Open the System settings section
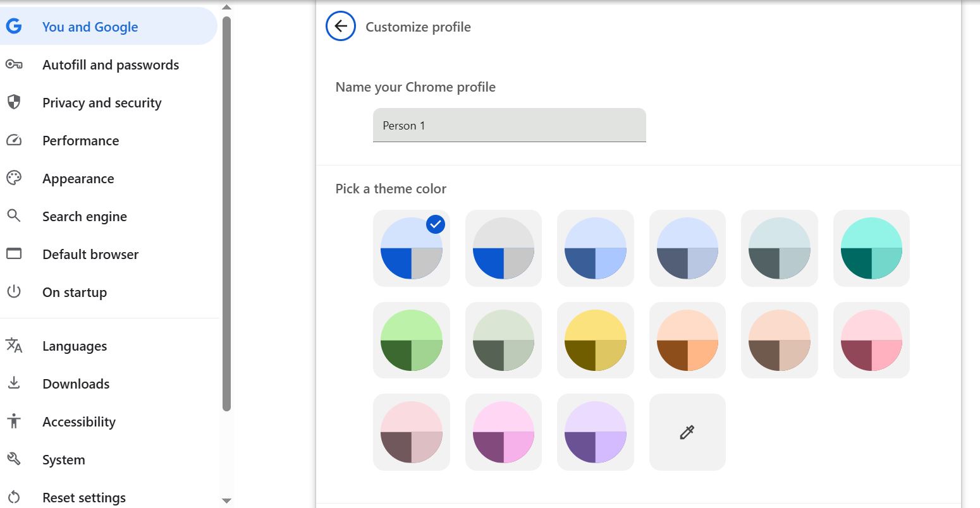Screen dimensions: 980x508 click(63, 459)
